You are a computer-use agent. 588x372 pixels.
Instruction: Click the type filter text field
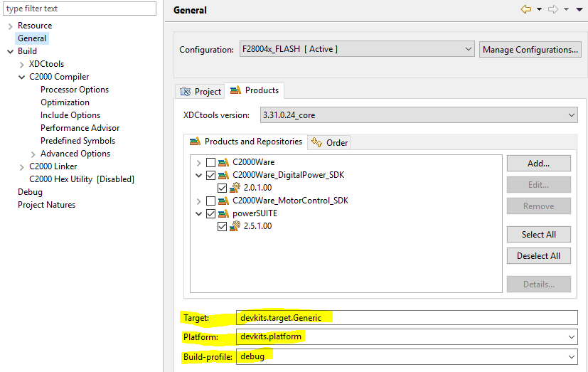tap(80, 9)
